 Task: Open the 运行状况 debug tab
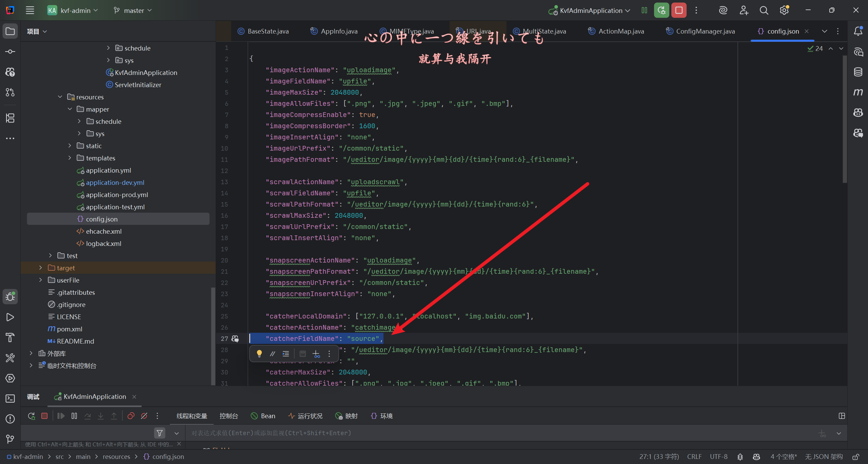point(305,416)
